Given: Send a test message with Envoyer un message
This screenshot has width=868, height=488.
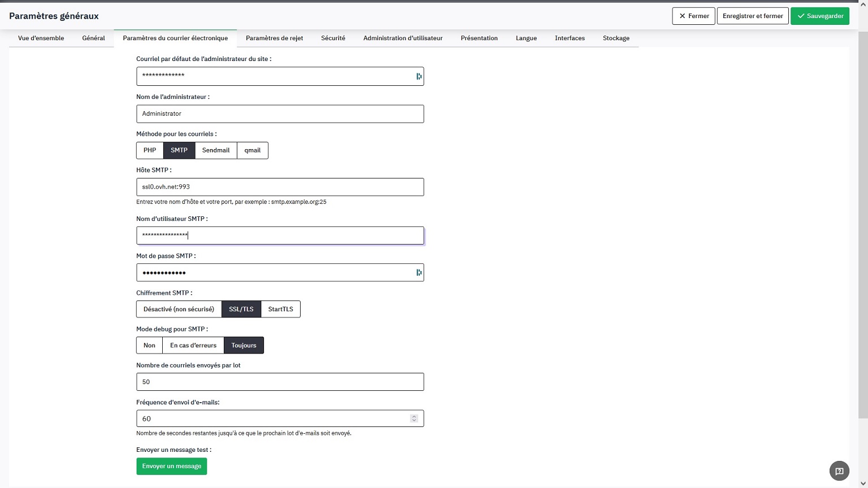Looking at the screenshot, I should coord(171,466).
